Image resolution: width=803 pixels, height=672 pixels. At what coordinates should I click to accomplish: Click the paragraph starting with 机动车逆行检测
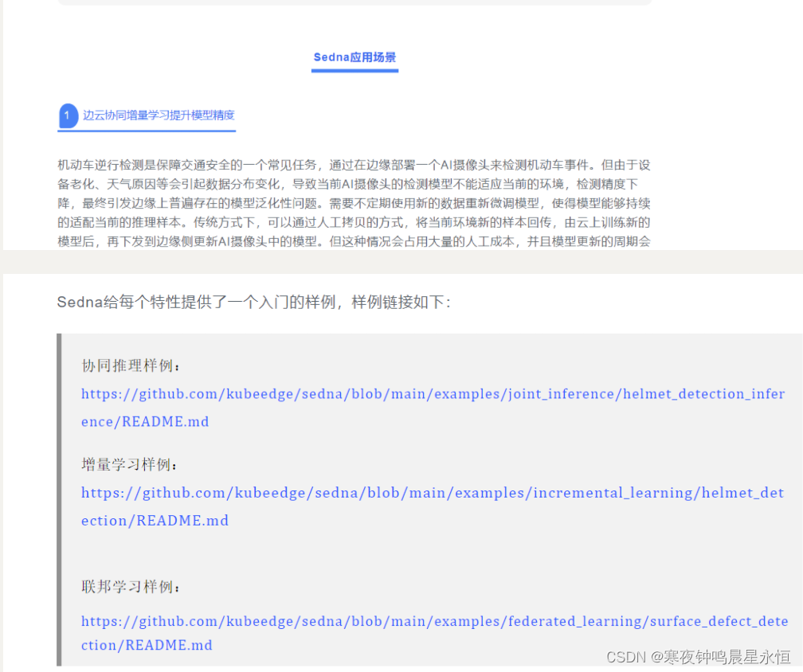click(x=354, y=203)
